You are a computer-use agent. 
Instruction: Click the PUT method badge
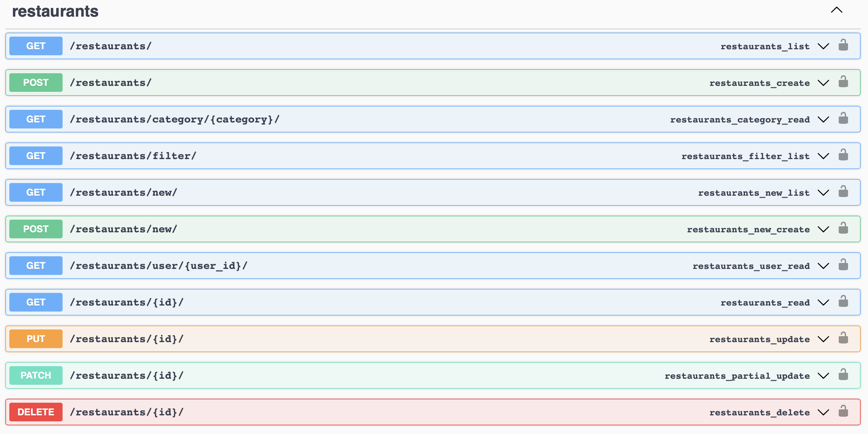(36, 338)
